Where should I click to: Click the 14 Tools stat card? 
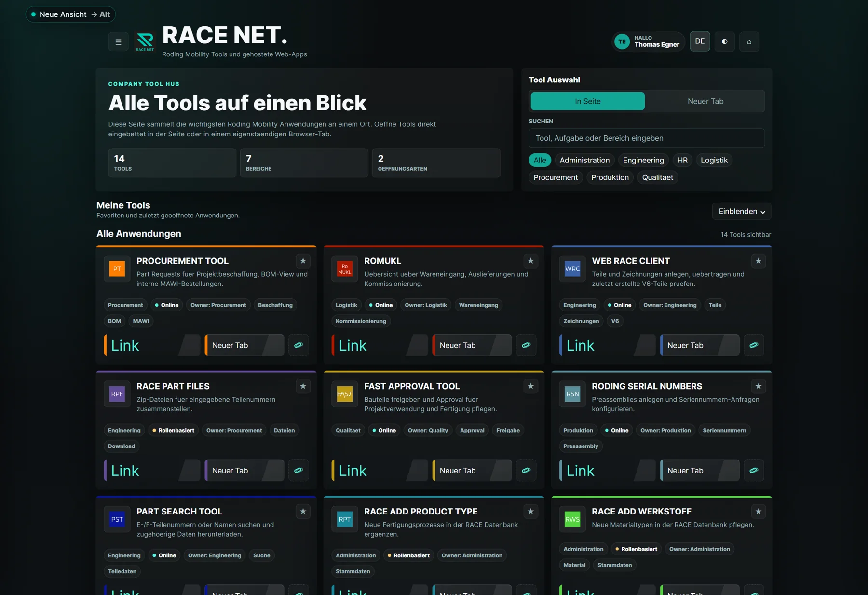coord(172,163)
